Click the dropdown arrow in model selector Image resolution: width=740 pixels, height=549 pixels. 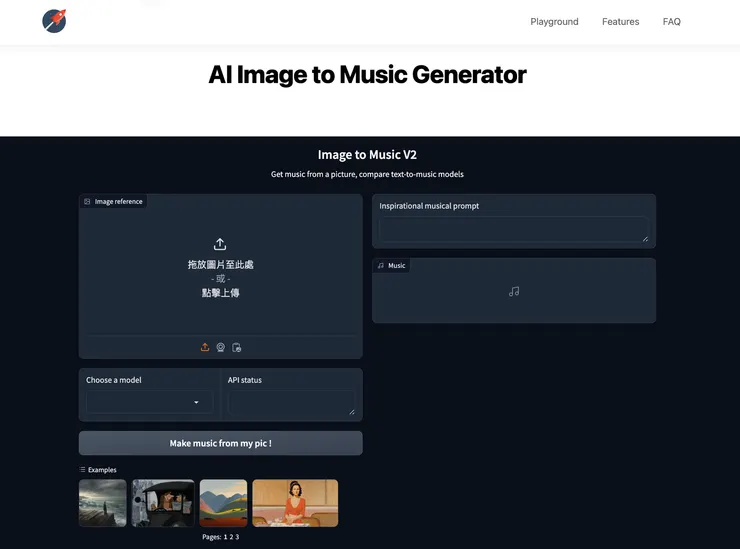point(196,402)
